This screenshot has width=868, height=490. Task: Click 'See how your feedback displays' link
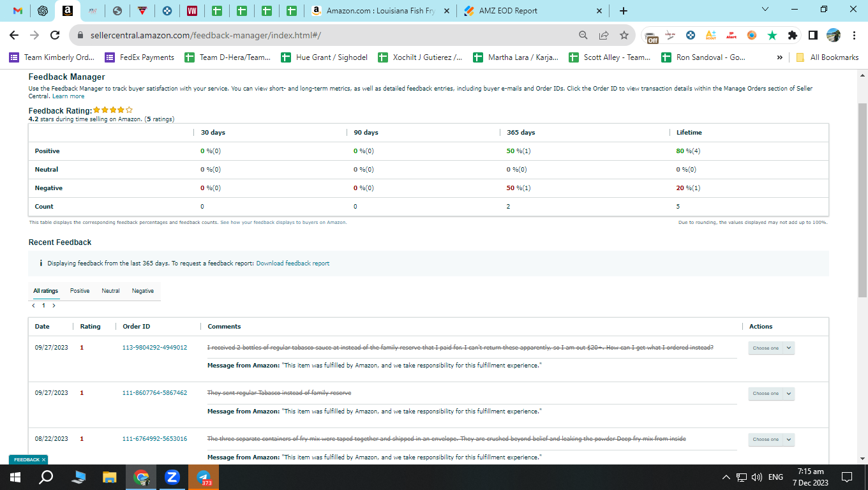tap(283, 222)
